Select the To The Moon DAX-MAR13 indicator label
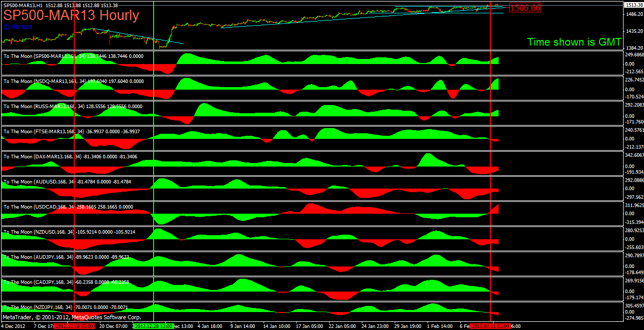This screenshot has height=330, width=644. point(70,156)
